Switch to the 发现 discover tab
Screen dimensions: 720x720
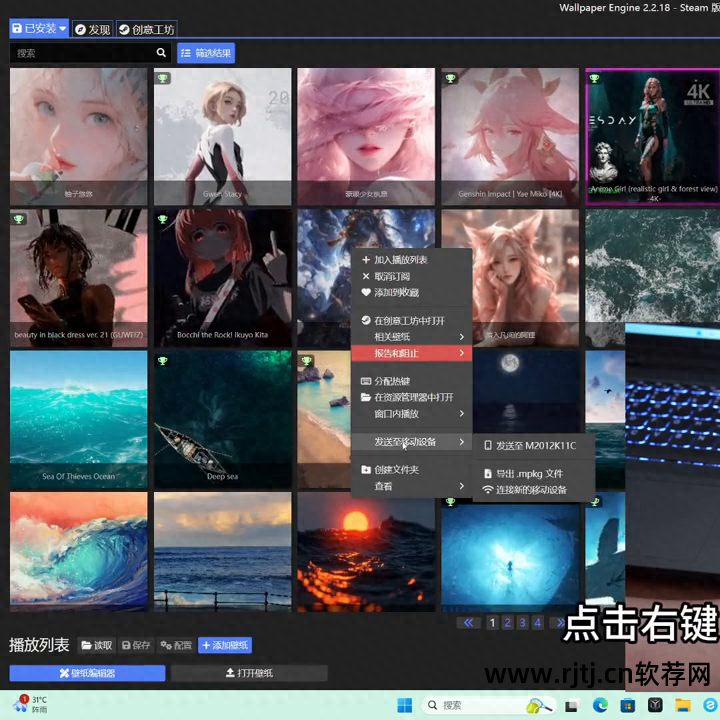(92, 29)
